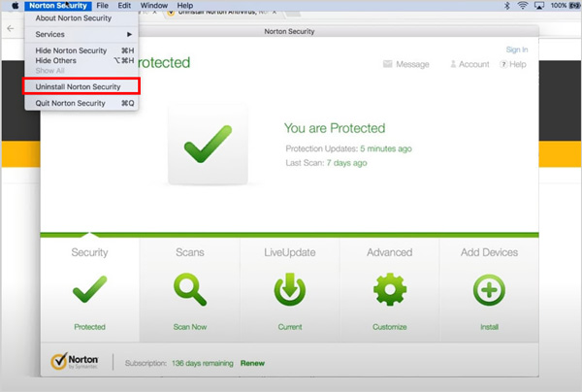Click the Norton Security window title bar
This screenshot has width=582, height=392.
click(x=289, y=31)
